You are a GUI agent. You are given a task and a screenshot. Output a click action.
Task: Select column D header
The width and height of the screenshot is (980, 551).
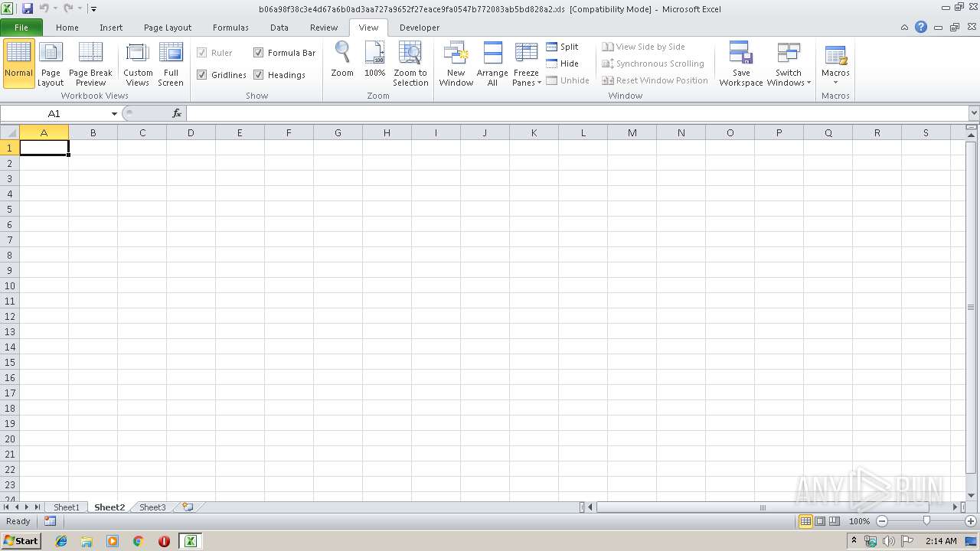click(x=191, y=132)
